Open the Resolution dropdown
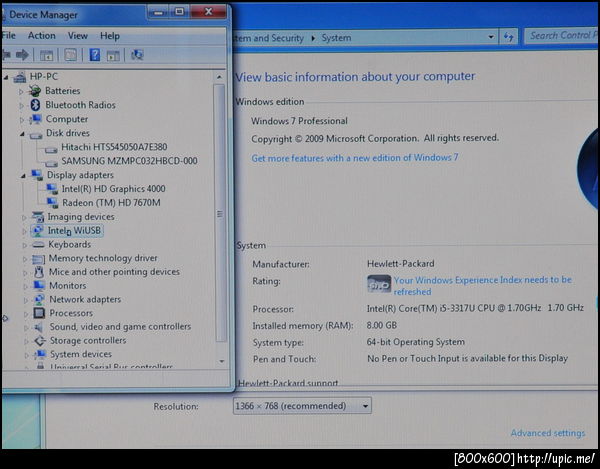Viewport: 600px width, 469px height. pos(302,406)
